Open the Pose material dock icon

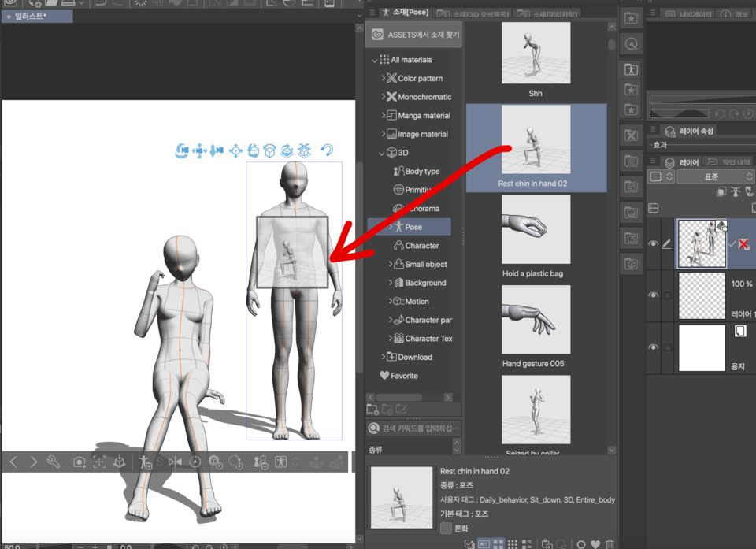pyautogui.click(x=631, y=69)
